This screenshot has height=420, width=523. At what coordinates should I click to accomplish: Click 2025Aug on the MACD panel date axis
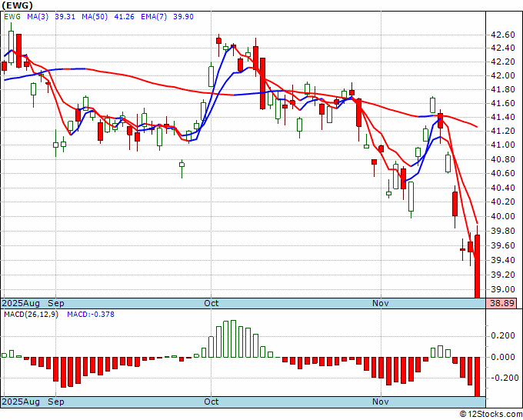pos(21,402)
